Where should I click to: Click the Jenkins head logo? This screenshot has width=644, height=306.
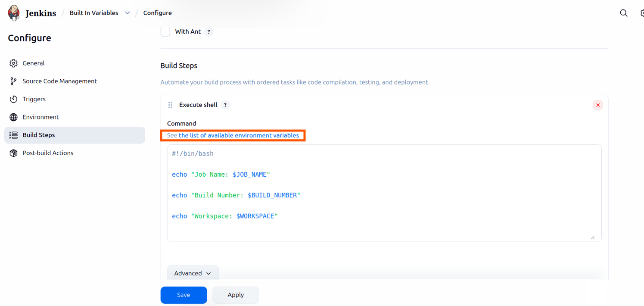[13, 12]
